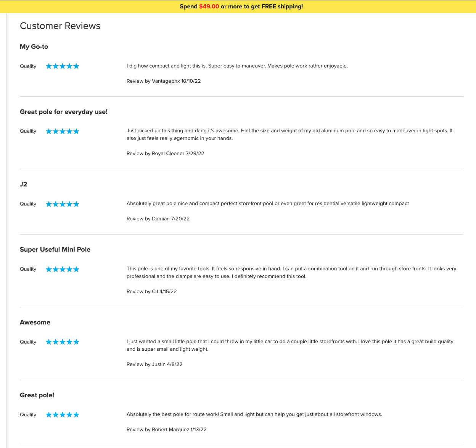Click the Great pole! review title

pyautogui.click(x=37, y=395)
